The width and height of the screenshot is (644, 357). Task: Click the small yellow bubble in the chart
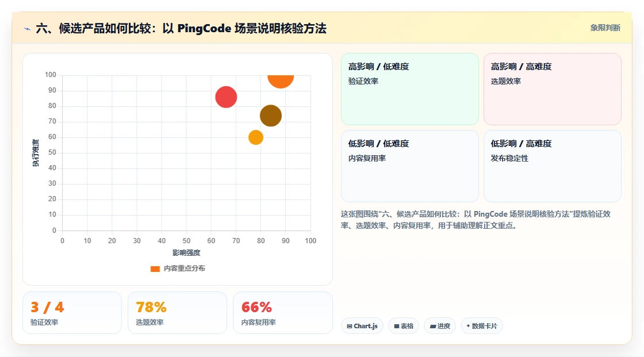click(x=255, y=137)
